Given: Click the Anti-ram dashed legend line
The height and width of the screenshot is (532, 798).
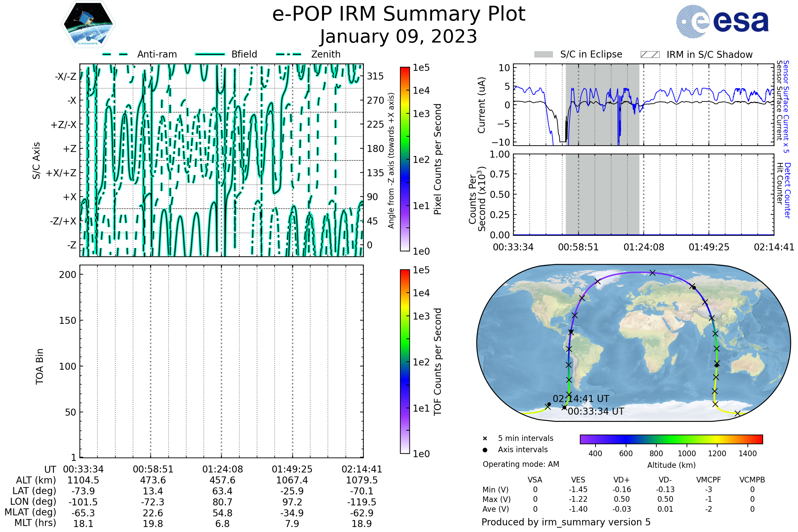Looking at the screenshot, I should click(x=115, y=54).
